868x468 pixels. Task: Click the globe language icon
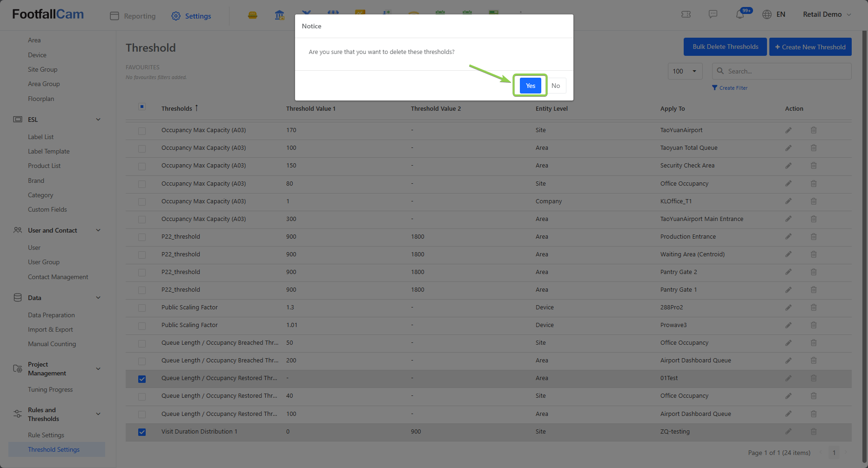(x=767, y=14)
